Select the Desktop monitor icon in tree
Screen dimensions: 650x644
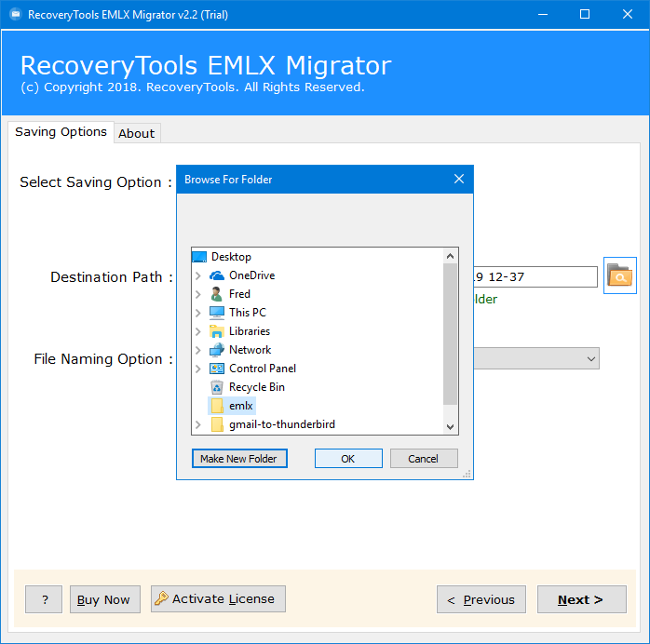199,257
